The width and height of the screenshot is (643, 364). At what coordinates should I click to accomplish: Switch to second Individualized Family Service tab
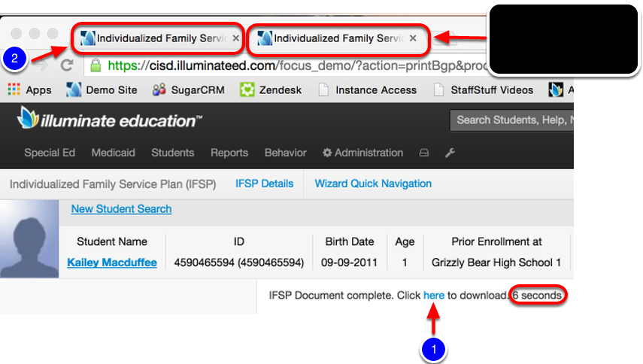[338, 38]
